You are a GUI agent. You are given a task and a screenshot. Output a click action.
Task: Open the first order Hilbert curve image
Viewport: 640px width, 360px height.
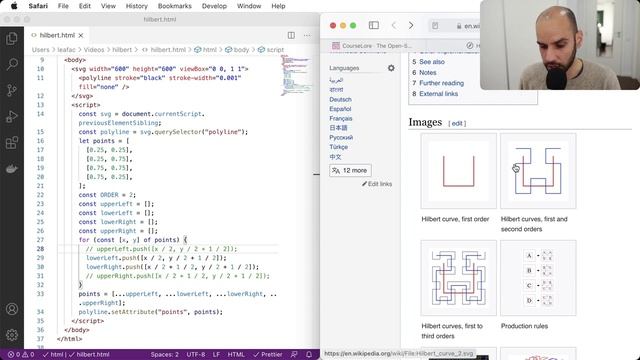pyautogui.click(x=459, y=171)
